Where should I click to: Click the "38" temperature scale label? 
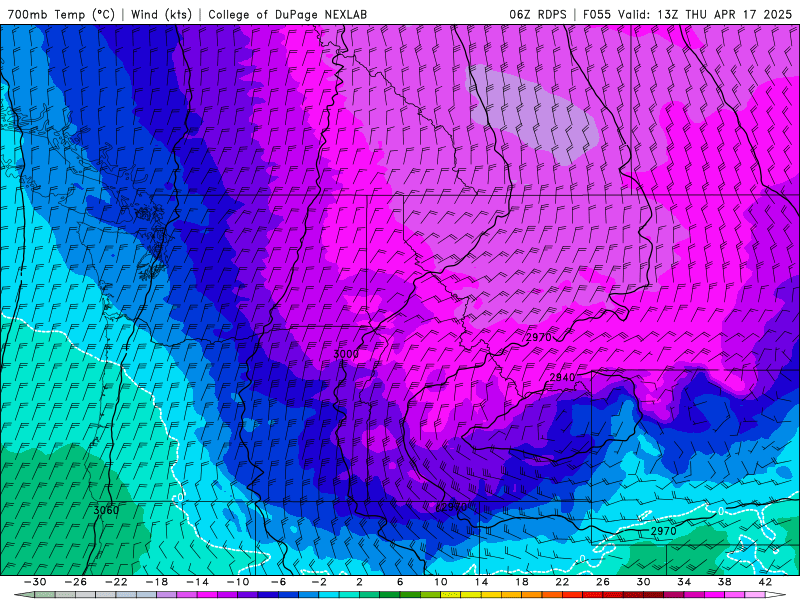tap(724, 582)
